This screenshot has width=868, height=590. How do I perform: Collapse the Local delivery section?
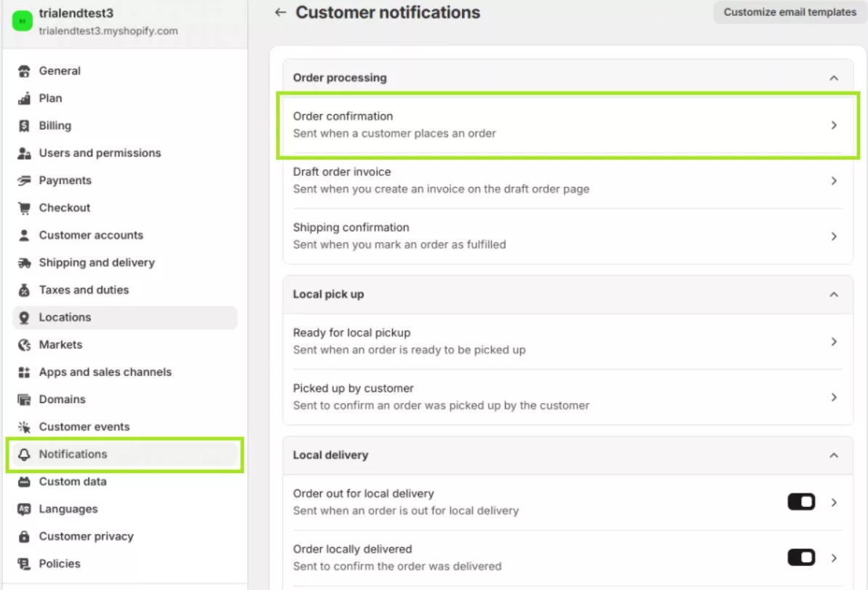(834, 455)
